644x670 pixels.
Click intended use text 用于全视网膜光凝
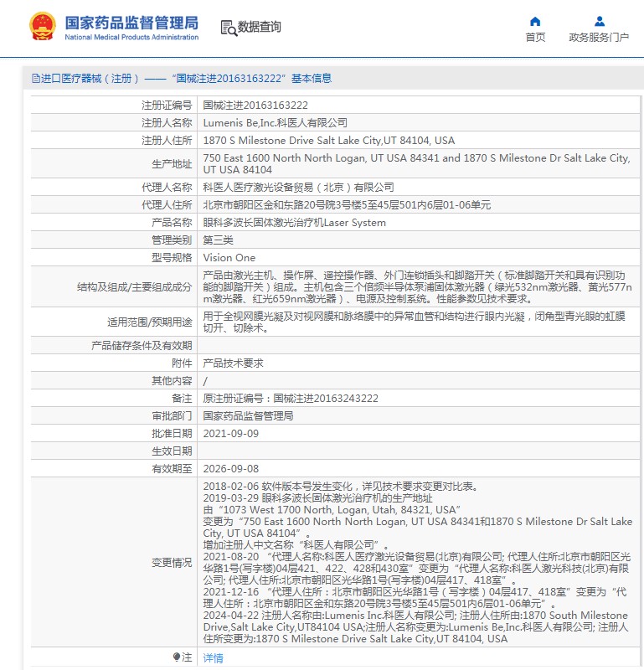(x=414, y=322)
